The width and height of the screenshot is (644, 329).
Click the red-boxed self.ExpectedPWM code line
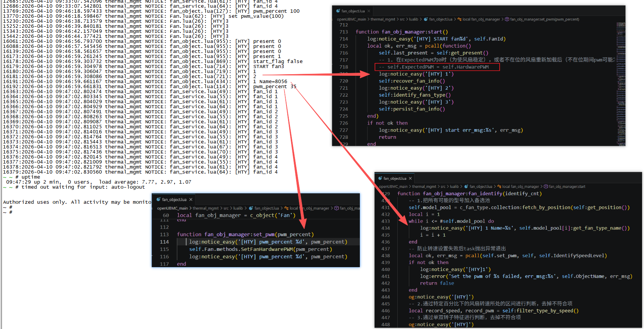437,67
